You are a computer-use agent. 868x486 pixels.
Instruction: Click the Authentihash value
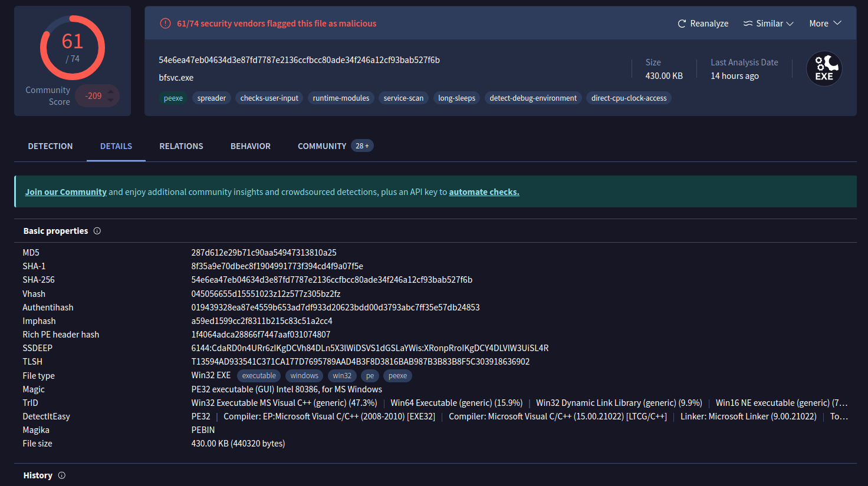[x=336, y=308]
